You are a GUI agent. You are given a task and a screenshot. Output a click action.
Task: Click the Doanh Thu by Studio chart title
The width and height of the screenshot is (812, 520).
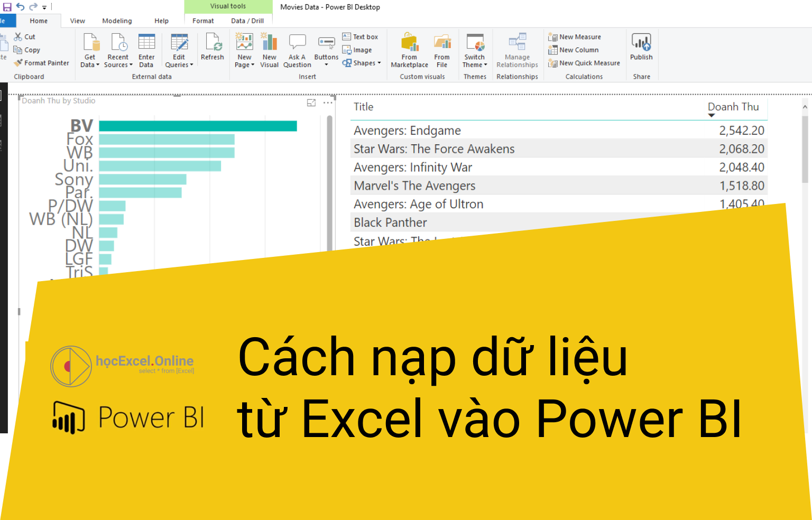tap(59, 100)
